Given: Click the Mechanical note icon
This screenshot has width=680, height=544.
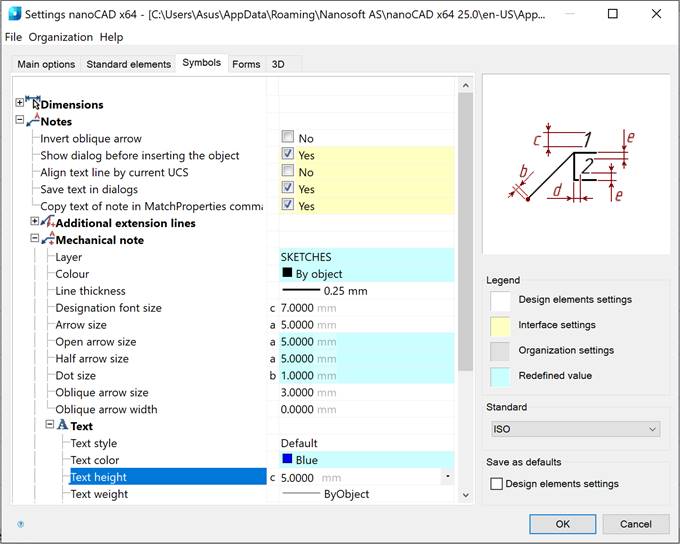Looking at the screenshot, I should (x=48, y=239).
